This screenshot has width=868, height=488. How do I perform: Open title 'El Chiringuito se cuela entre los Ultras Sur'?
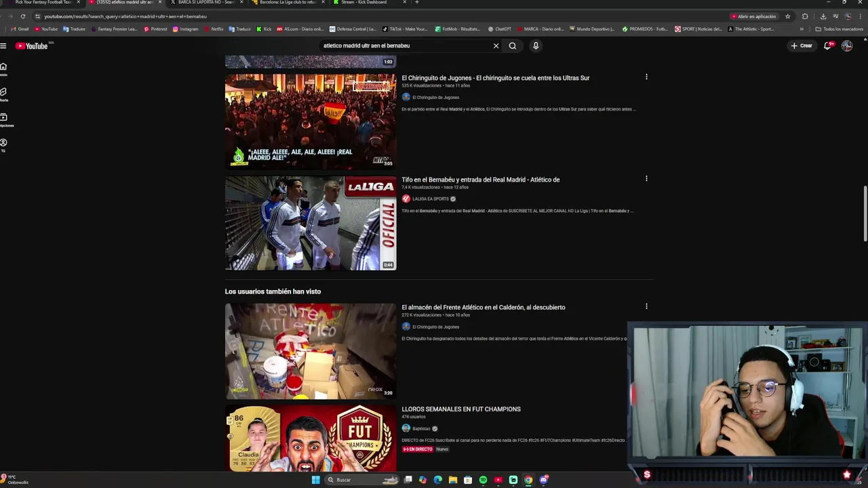496,78
